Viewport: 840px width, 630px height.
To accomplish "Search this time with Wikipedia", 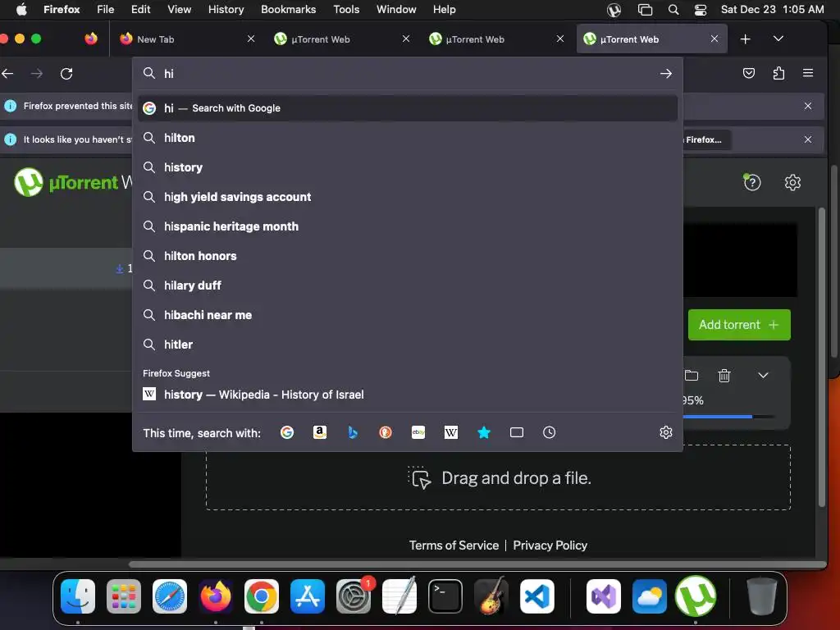I will tap(451, 432).
